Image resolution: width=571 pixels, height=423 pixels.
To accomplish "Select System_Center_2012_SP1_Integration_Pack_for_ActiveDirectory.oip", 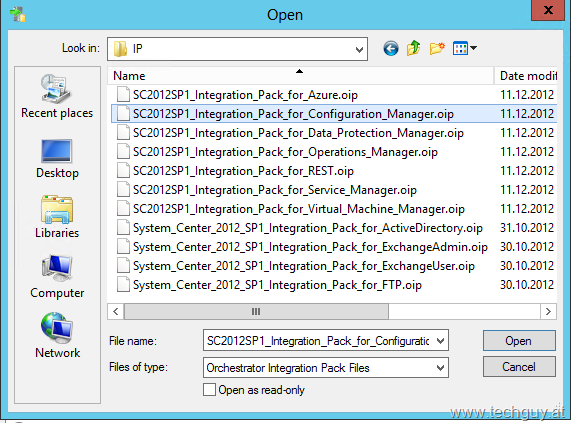I will [308, 228].
